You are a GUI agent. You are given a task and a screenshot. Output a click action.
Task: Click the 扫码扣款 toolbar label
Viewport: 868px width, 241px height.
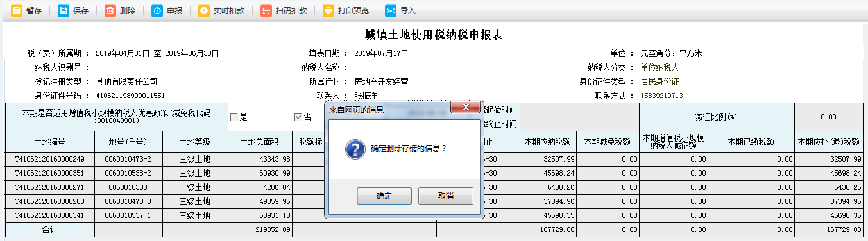click(291, 11)
